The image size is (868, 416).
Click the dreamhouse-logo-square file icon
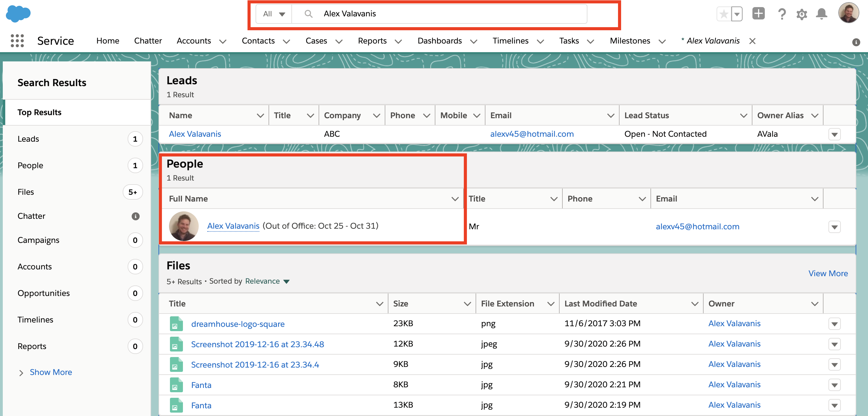176,324
